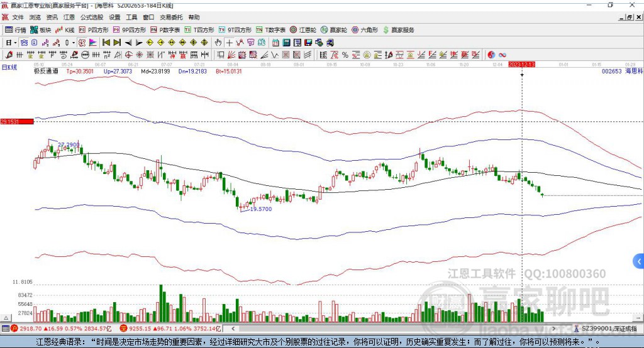Open the 公式选股 menu
This screenshot has height=348, width=644.
click(x=92, y=17)
